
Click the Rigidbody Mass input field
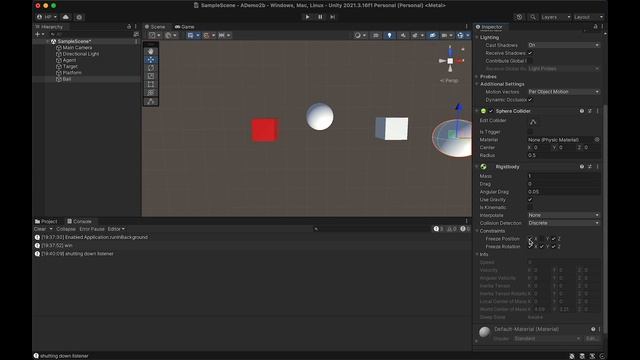pos(564,176)
